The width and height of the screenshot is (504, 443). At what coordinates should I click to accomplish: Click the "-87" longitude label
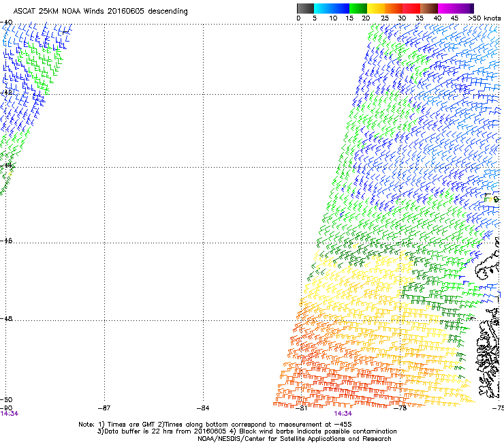pos(104,408)
